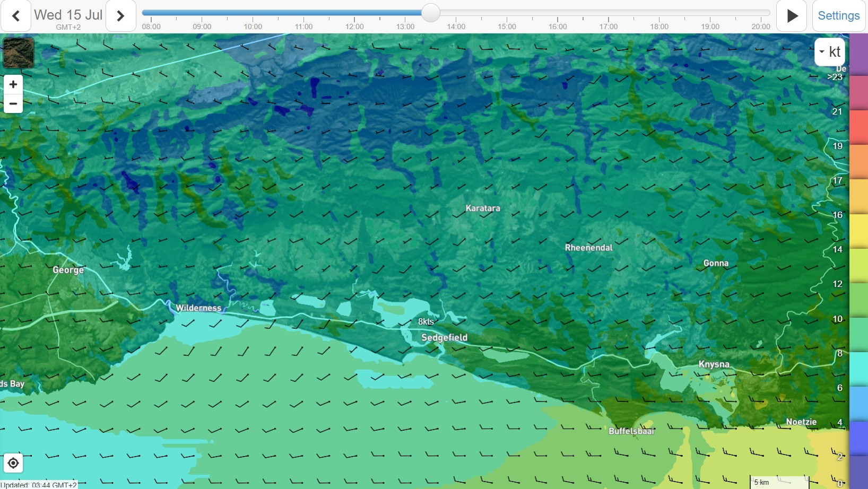Select 19:00 on the time bar
868x489 pixels.
(710, 27)
